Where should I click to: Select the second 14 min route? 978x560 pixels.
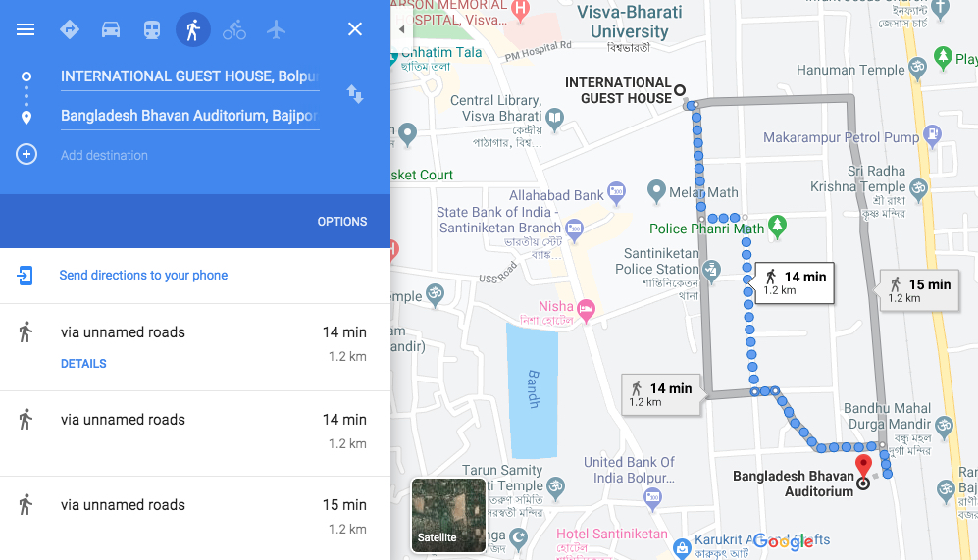click(x=195, y=432)
